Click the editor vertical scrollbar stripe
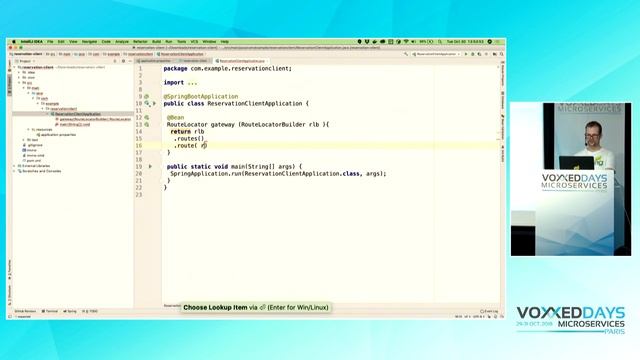Screen dimensions: 640x360 pos(499,184)
